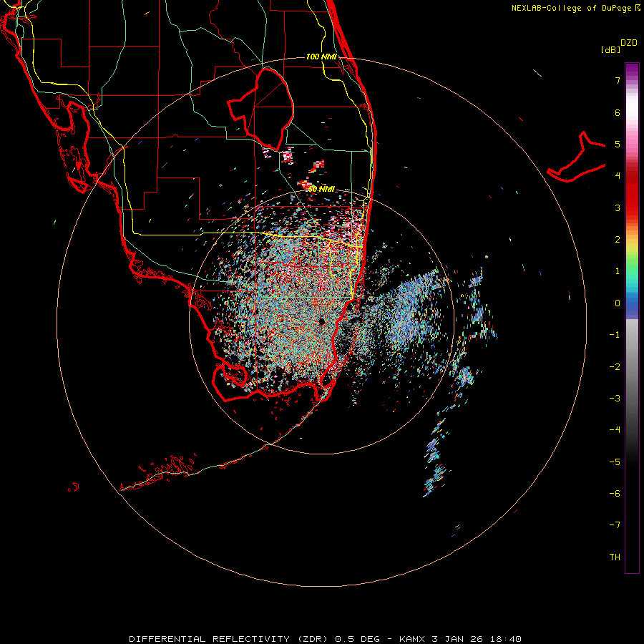Viewport: 644px width, 644px height.
Task: Click the -5 value on the color scale
Action: coord(615,462)
